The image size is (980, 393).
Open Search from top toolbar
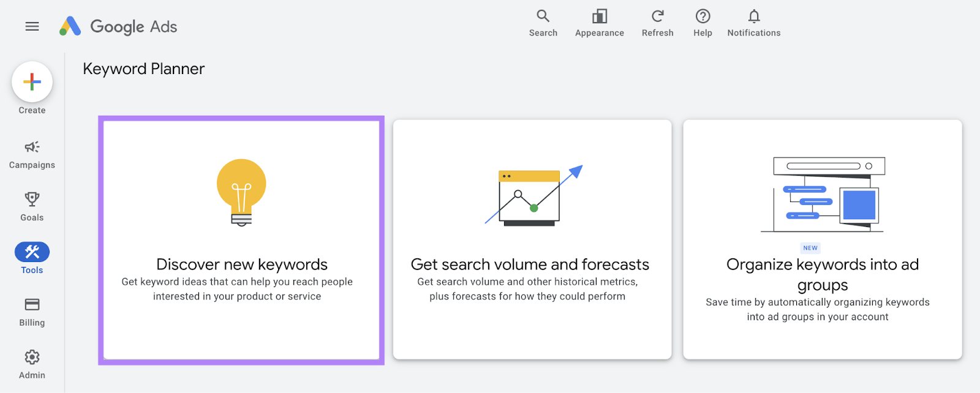[x=543, y=23]
